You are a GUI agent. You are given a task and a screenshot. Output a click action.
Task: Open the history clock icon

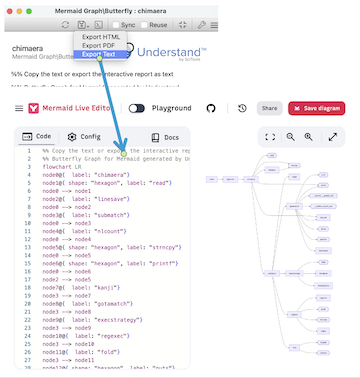(242, 108)
